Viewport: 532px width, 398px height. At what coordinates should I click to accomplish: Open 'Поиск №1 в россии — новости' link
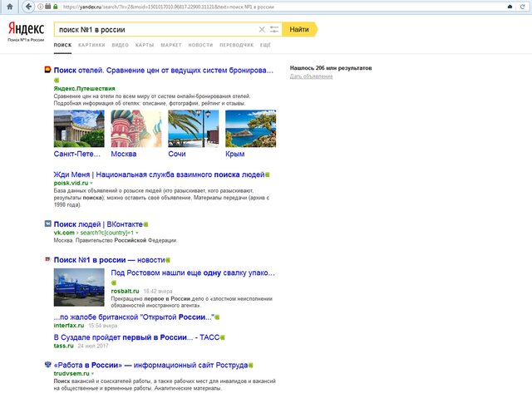click(109, 260)
